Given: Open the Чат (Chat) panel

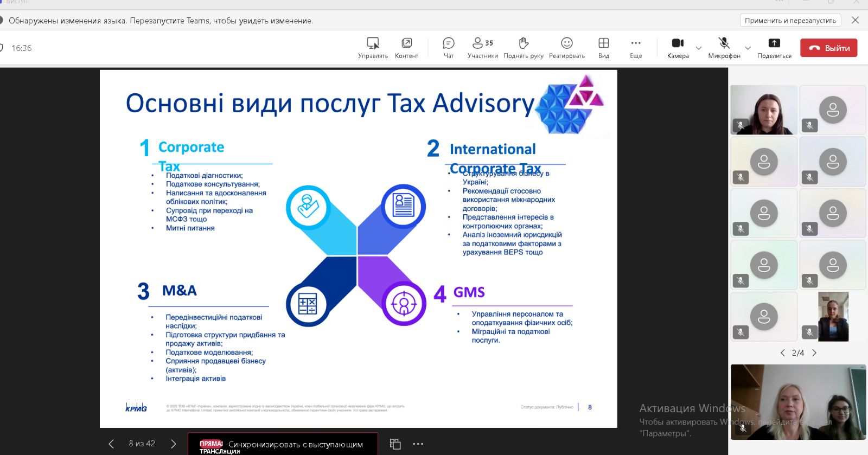Looking at the screenshot, I should 449,47.
